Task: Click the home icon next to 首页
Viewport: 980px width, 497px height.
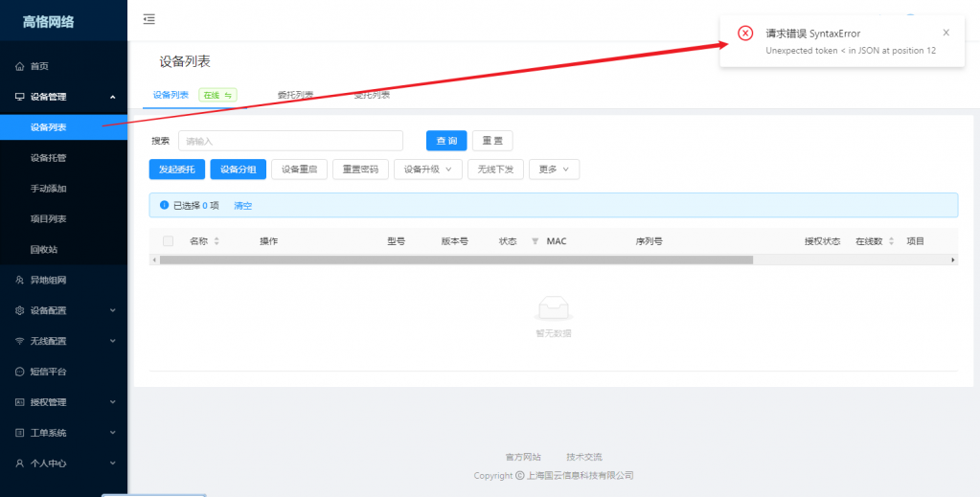Action: 19,66
